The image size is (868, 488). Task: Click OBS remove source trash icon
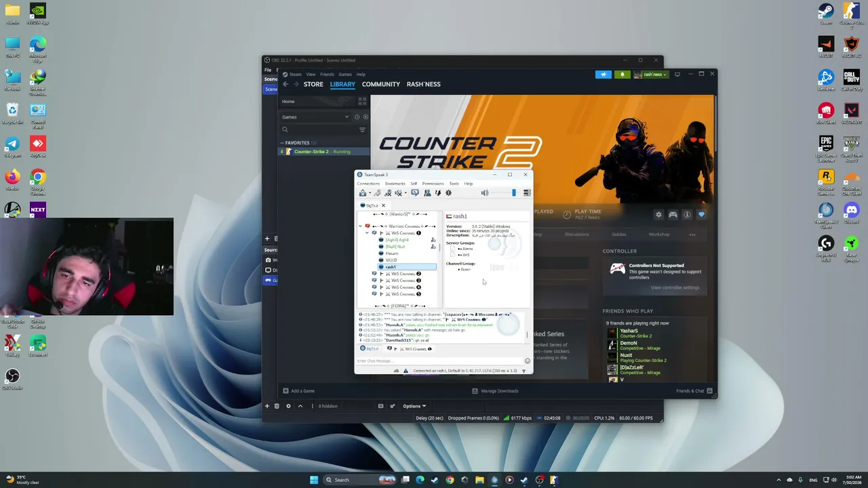coord(277,406)
